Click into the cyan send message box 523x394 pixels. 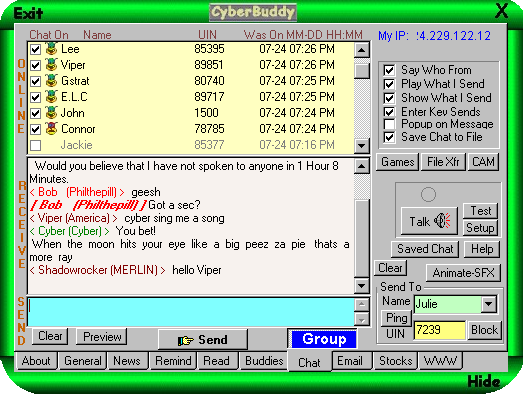[x=191, y=312]
